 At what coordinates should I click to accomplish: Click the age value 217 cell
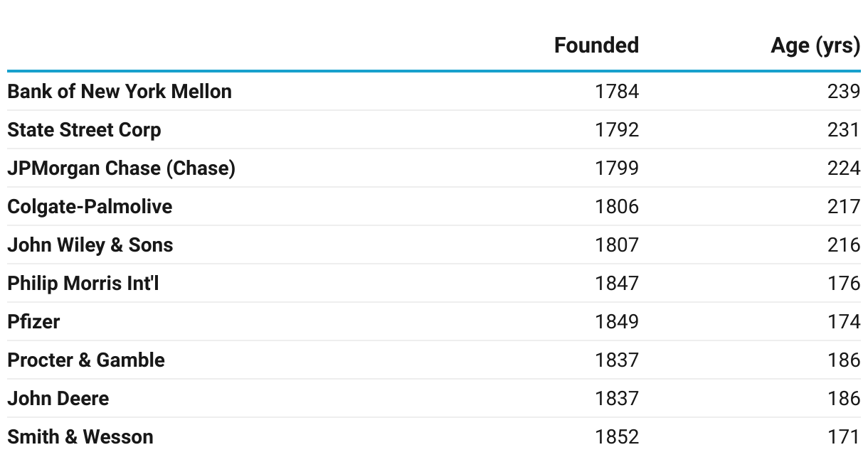point(844,207)
